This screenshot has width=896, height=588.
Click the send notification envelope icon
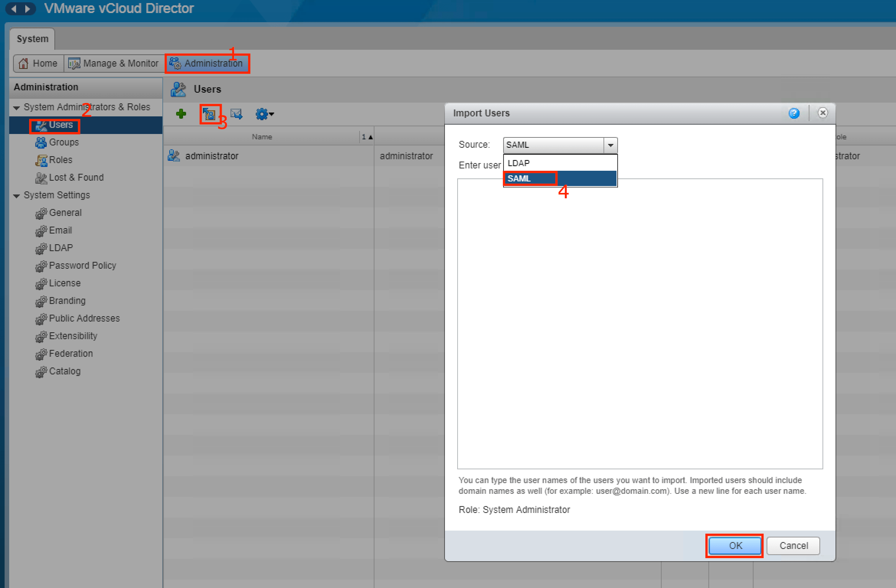(236, 114)
